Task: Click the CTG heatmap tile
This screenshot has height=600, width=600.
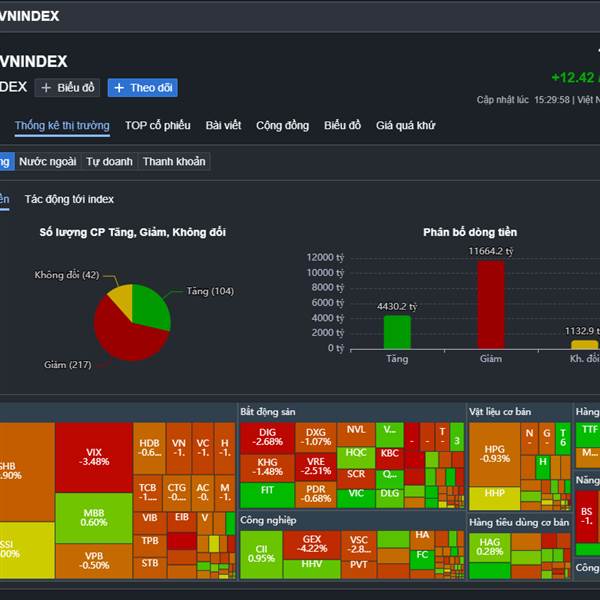Action: point(176,493)
